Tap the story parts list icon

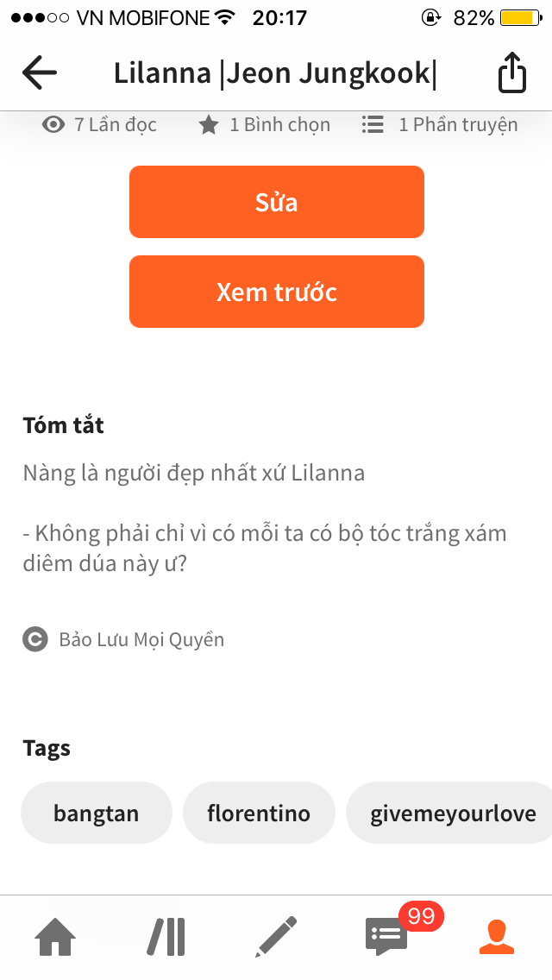[x=373, y=125]
